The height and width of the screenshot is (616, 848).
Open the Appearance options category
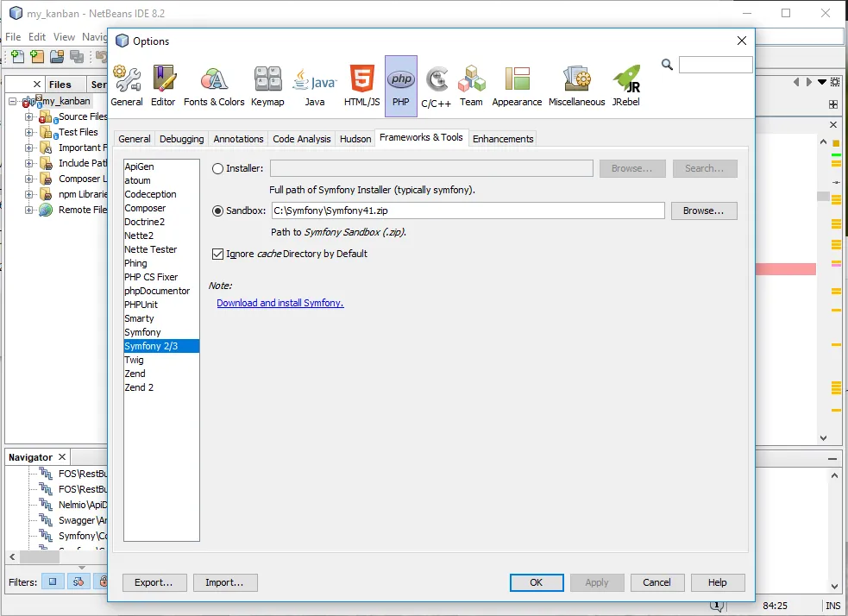[x=517, y=86]
